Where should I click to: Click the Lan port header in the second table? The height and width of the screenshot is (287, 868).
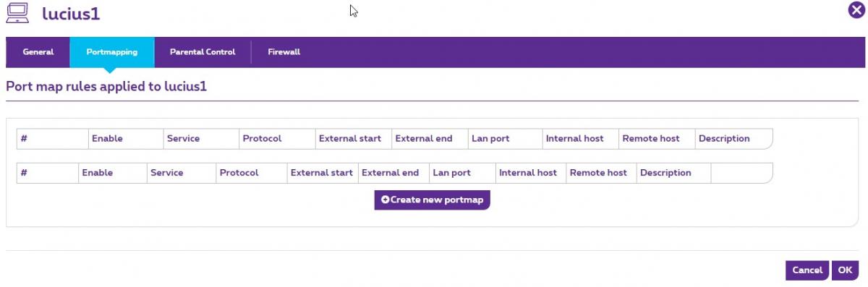click(x=451, y=173)
